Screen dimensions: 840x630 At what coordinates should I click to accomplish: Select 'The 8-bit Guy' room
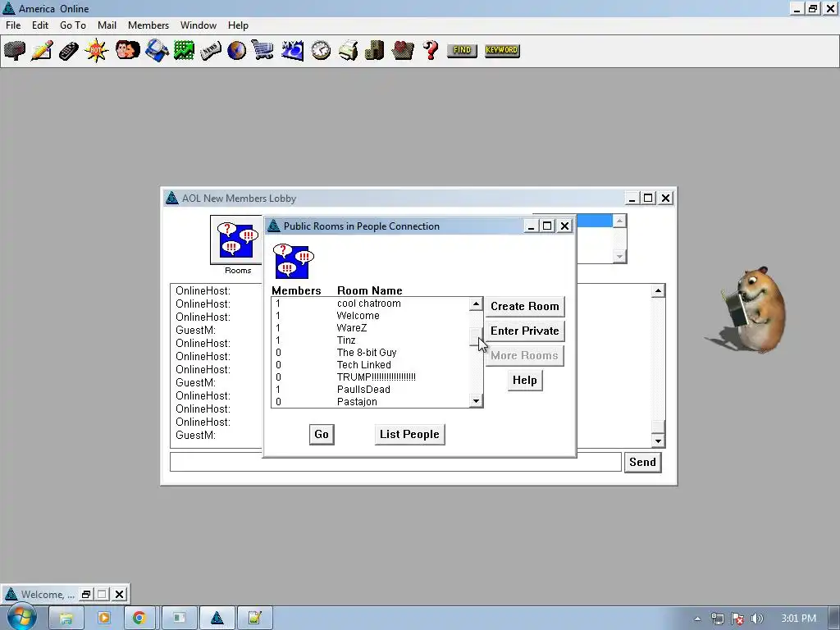click(x=370, y=353)
